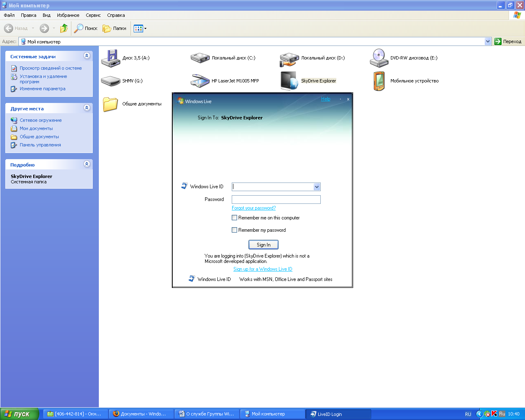Click the Views (Вид) toolbar icon
Image resolution: width=525 pixels, height=420 pixels.
coord(138,28)
